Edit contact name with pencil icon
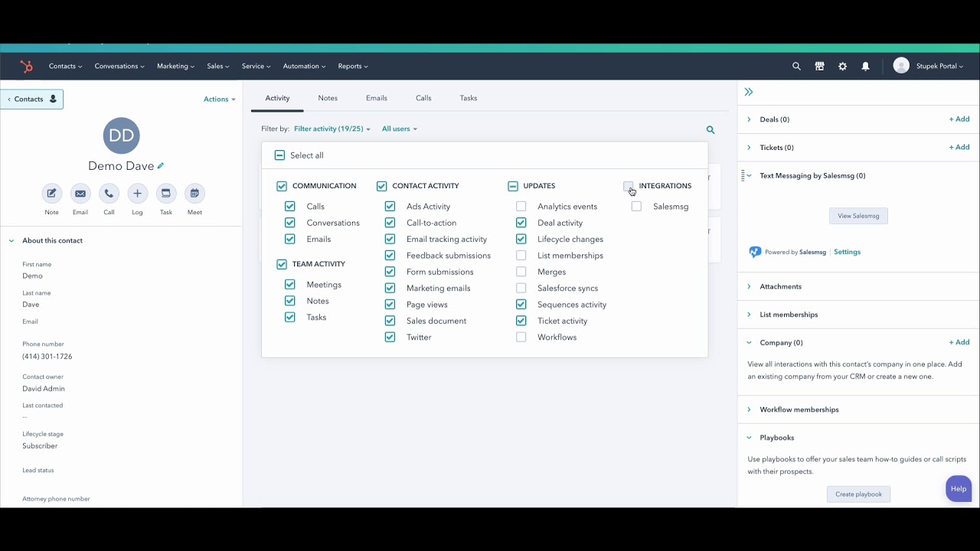 (x=161, y=166)
